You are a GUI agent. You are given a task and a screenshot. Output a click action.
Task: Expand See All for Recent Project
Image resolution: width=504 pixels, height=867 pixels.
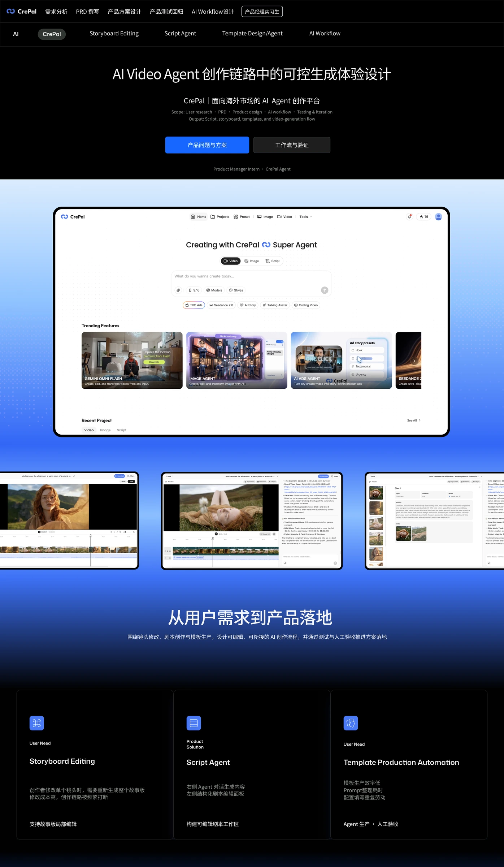414,420
